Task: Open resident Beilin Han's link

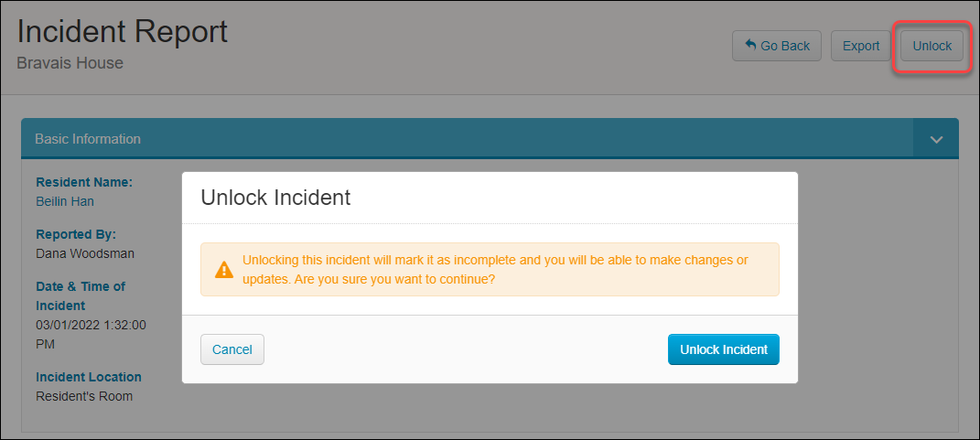Action: click(65, 201)
